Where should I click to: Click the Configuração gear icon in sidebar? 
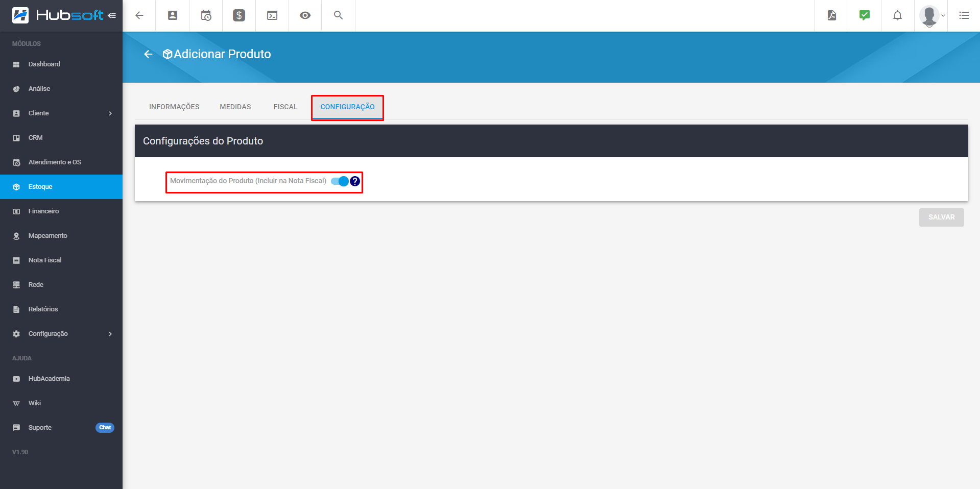click(x=16, y=334)
